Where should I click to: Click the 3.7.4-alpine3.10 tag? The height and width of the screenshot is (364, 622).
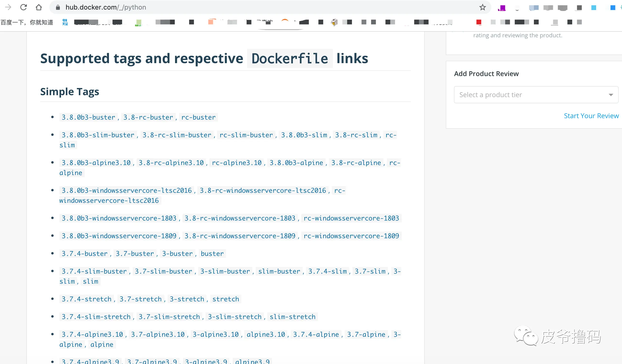tap(92, 334)
